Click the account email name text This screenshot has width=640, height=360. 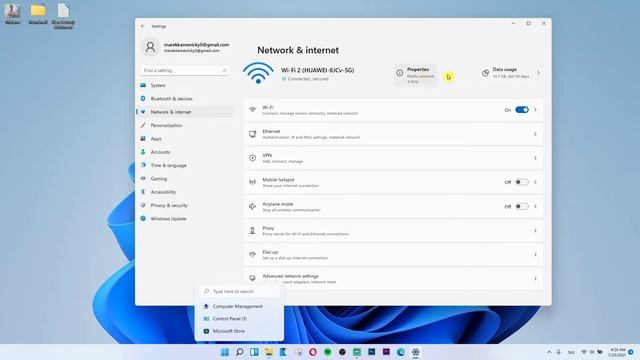point(196,44)
